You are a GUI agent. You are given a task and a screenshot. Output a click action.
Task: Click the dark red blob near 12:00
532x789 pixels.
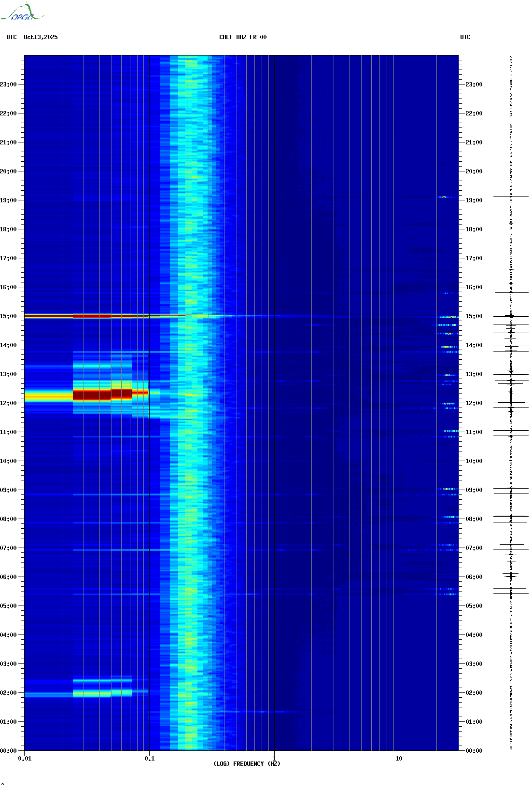102,395
